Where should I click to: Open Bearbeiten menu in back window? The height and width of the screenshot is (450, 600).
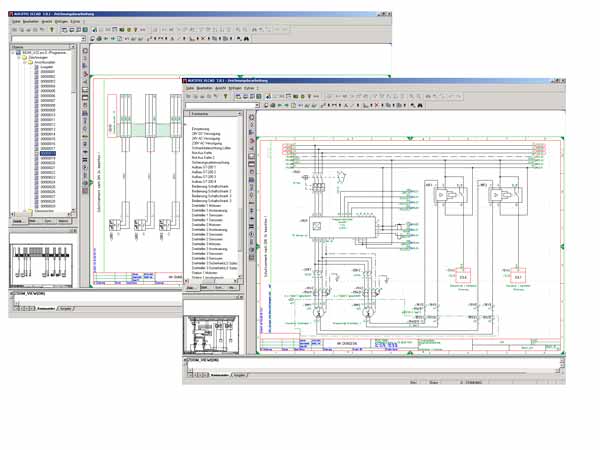point(31,22)
